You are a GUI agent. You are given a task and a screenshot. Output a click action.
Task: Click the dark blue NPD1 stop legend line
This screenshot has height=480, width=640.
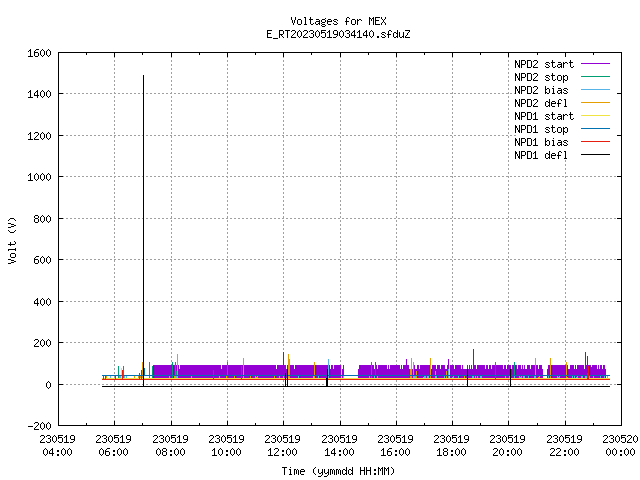(x=595, y=129)
